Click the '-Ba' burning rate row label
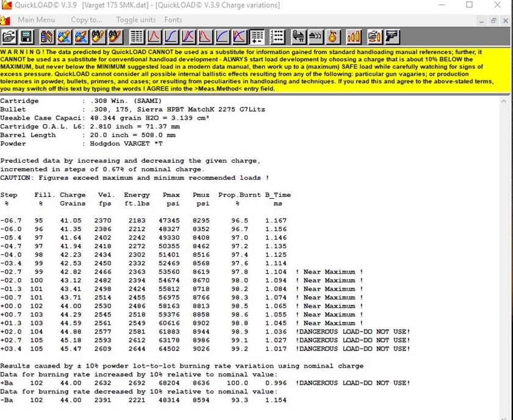Screen dimensions: 513x420 [7, 400]
